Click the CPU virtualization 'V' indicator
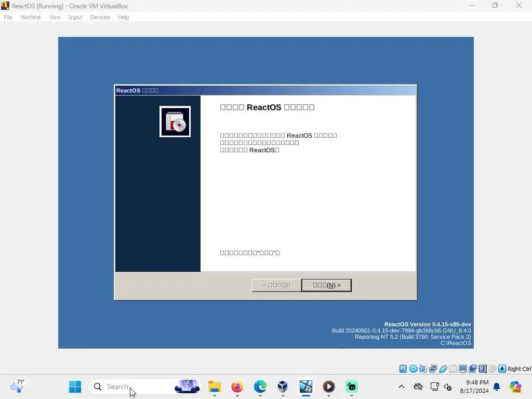Viewport: 532px width, 399px height. click(483, 369)
